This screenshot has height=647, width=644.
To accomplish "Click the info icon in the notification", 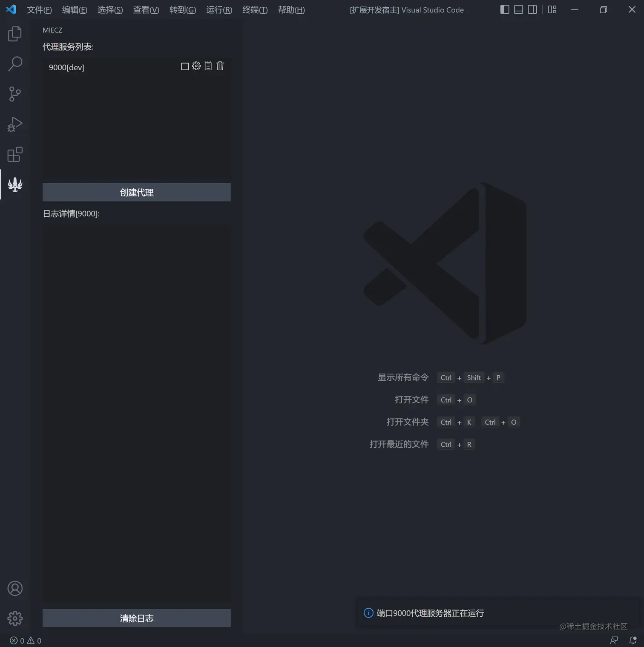I will (368, 613).
